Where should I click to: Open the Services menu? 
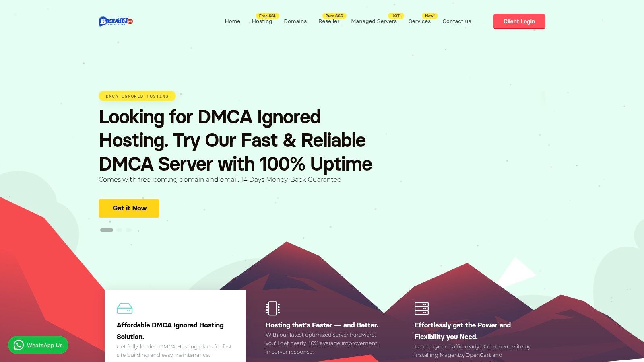(x=419, y=21)
